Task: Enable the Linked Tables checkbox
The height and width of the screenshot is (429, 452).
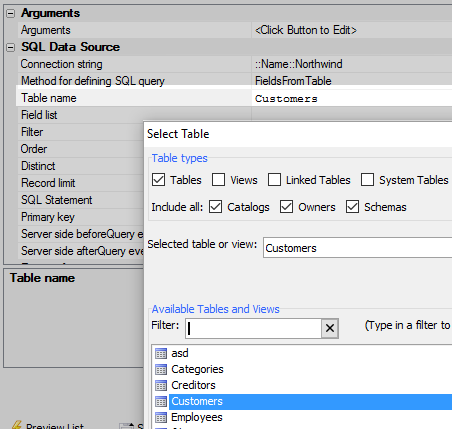Action: [x=274, y=180]
